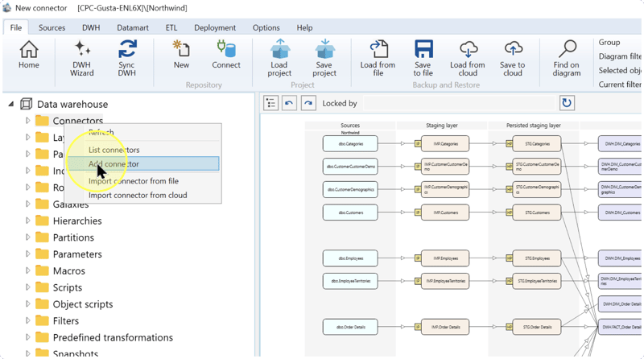Screen dimensions: 644x359
Task: Open the DWH ribbon tab
Action: click(x=91, y=27)
